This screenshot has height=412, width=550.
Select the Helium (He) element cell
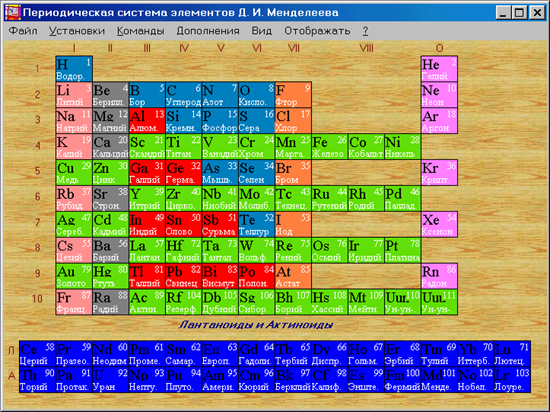(x=439, y=69)
